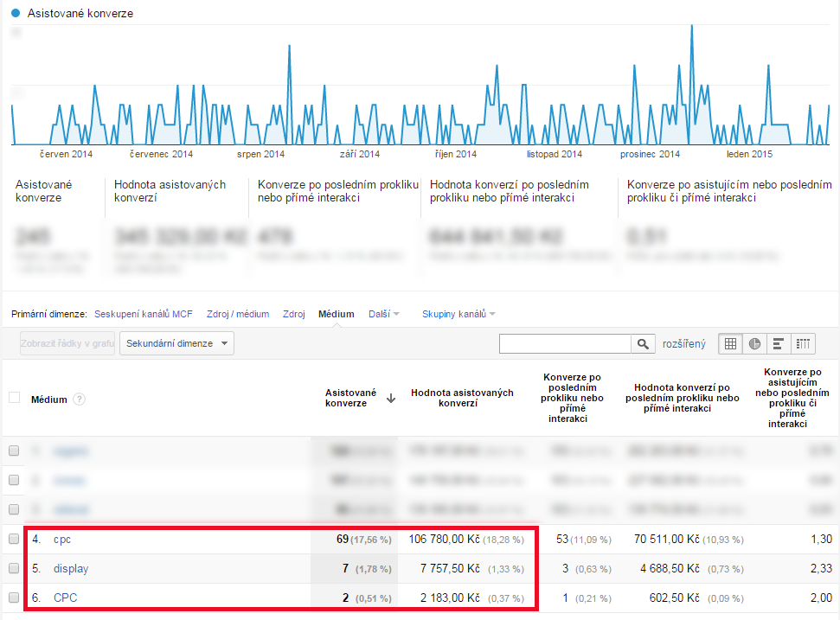Select the Hodnota asistovaných konverzí summary metric

(170, 191)
